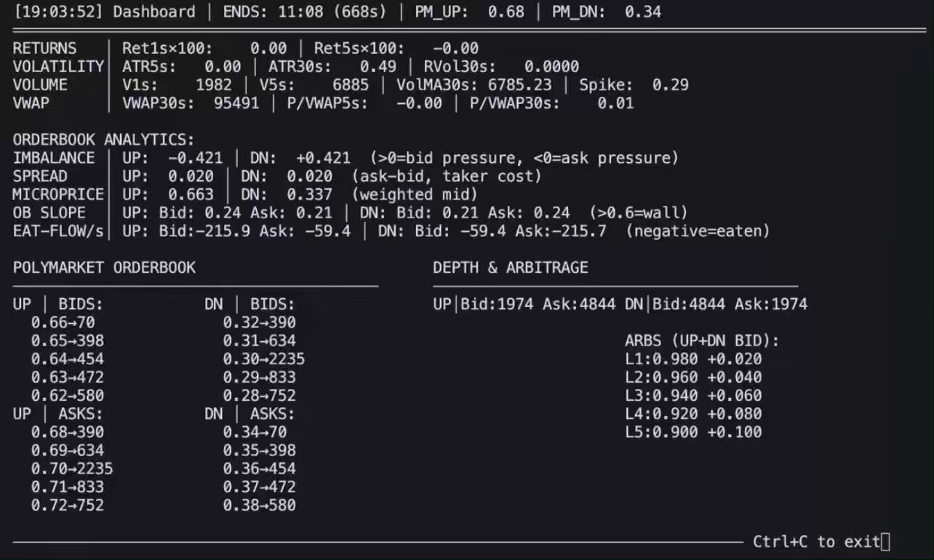Click the UP bid level 0.66→70
This screenshot has height=560, width=934.
(x=63, y=322)
